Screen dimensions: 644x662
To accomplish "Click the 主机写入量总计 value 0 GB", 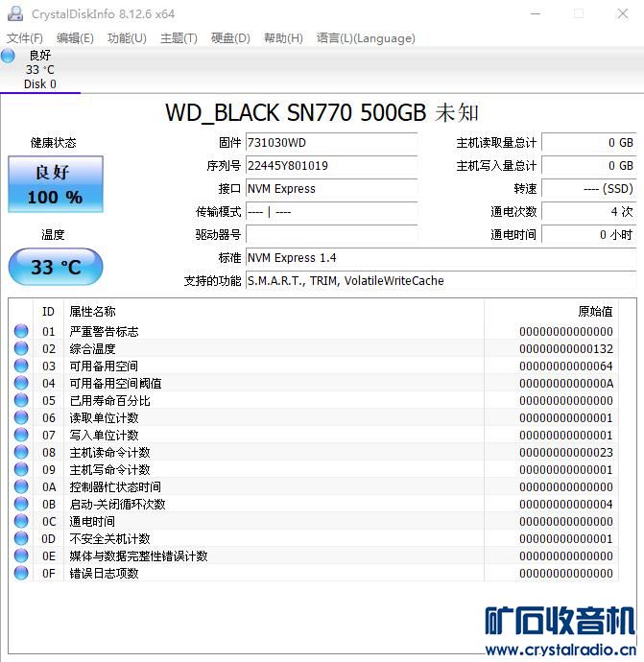I will click(588, 165).
